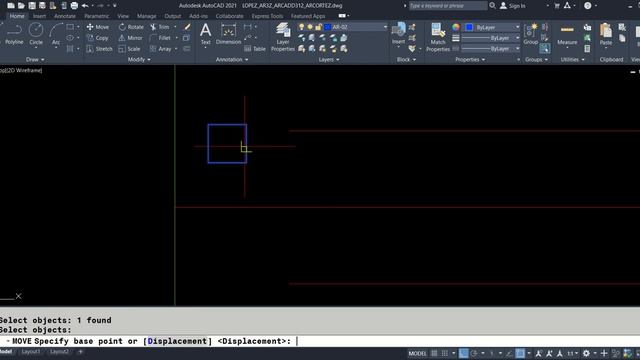The image size is (640, 360).
Task: Click the Measure tool
Action: pyautogui.click(x=567, y=33)
